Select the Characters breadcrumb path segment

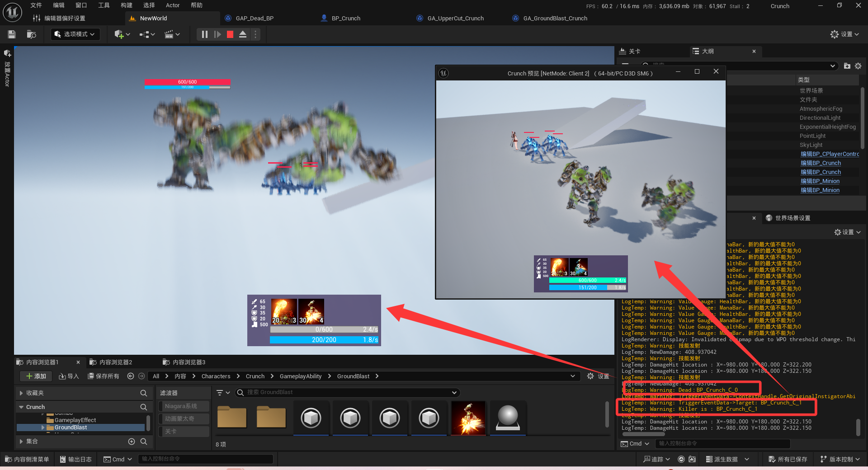[216, 376]
